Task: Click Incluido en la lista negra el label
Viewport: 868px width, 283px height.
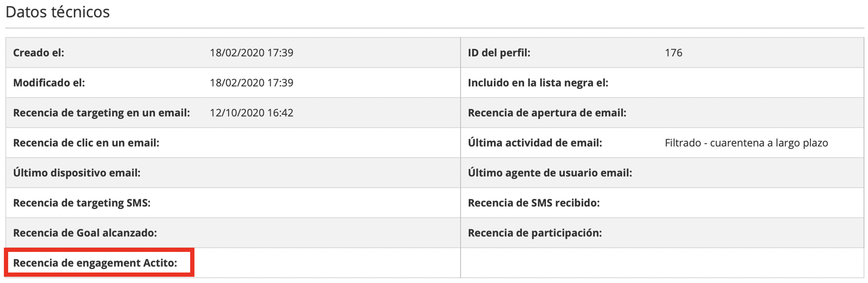Action: coord(538,83)
